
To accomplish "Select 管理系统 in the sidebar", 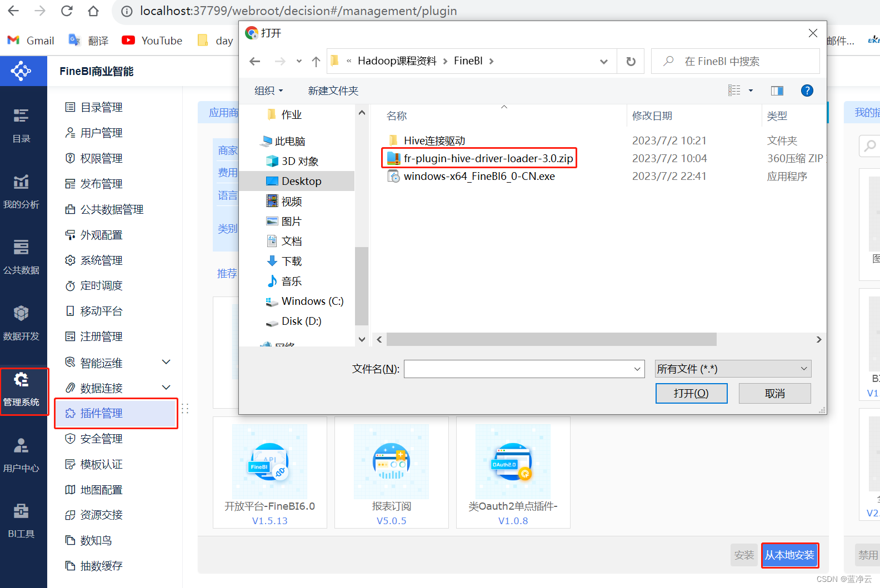I will 21,389.
